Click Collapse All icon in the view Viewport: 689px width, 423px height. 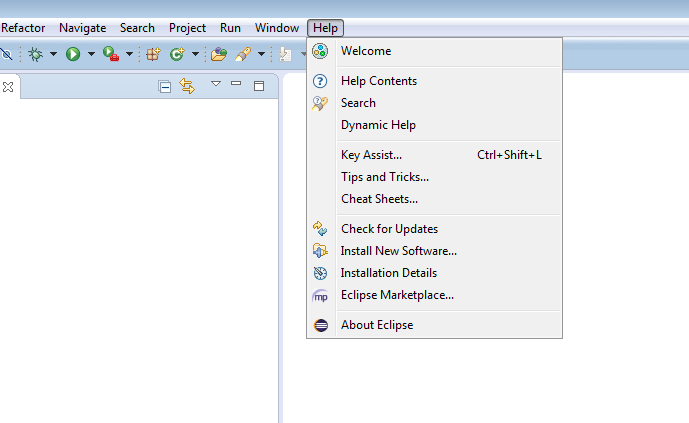(x=165, y=87)
